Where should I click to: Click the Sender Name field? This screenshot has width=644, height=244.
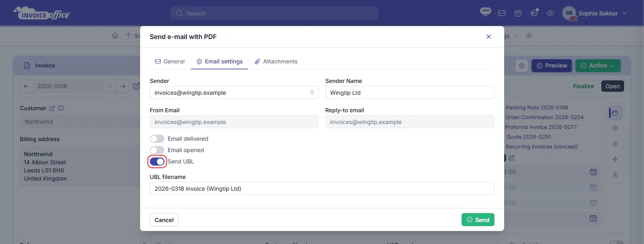[410, 92]
